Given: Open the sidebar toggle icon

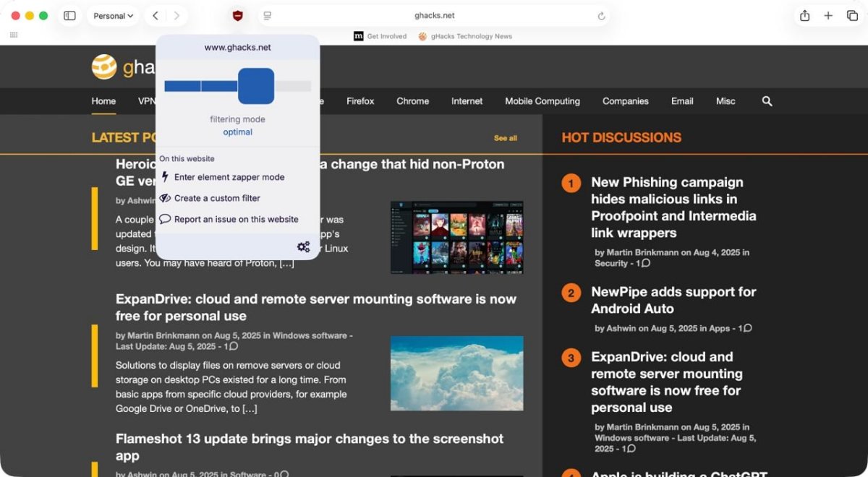Looking at the screenshot, I should (x=69, y=16).
